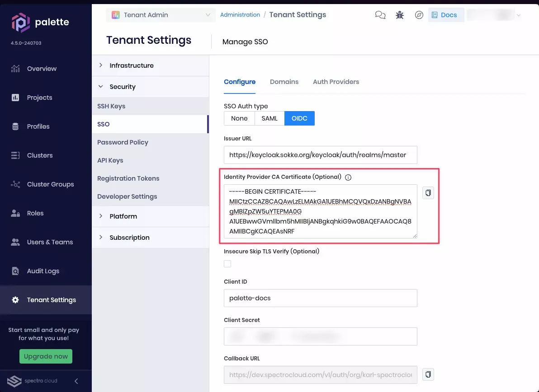The width and height of the screenshot is (539, 392).
Task: Switch to the Domains tab
Action: tap(284, 82)
